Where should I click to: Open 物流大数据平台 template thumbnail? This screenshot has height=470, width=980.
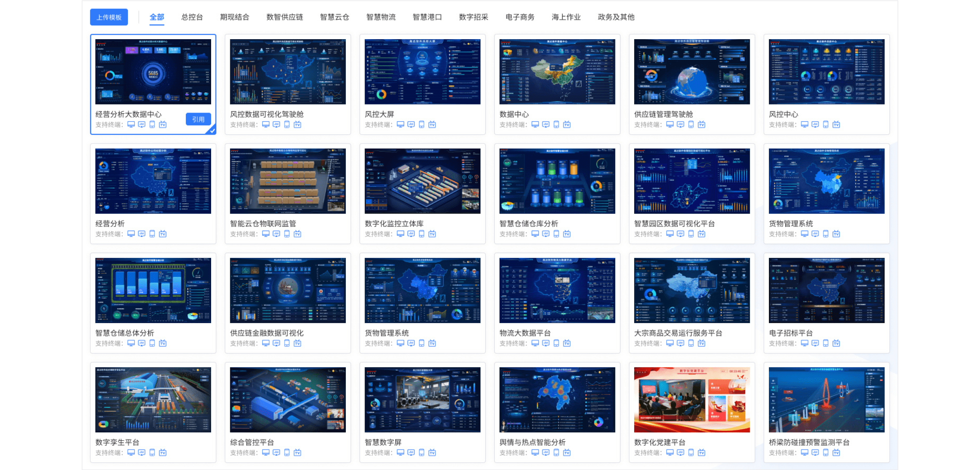[x=557, y=290]
